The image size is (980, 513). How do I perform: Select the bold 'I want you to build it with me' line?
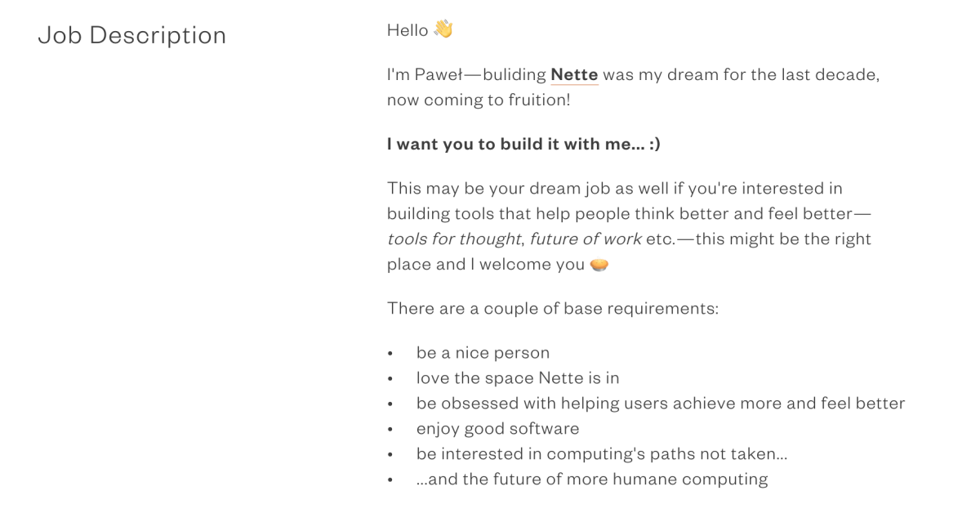(523, 145)
